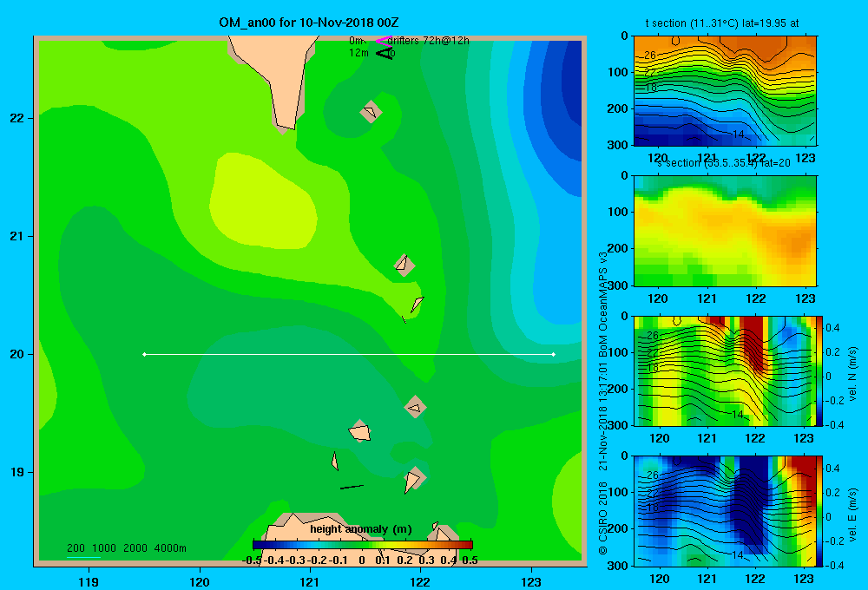Viewport: 868px width, 590px height.
Task: Click the 't section (11..31°C) lat=19.95' title
Action: tap(722, 23)
